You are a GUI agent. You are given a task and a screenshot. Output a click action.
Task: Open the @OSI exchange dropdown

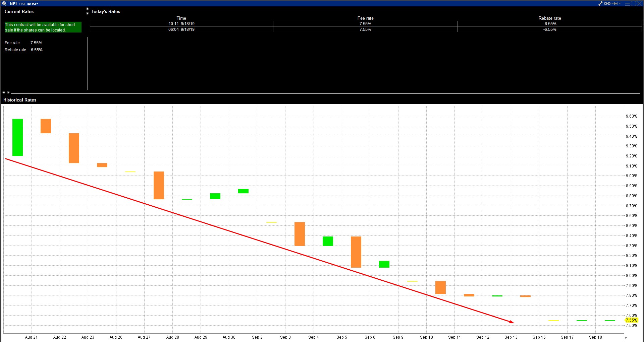[33, 4]
